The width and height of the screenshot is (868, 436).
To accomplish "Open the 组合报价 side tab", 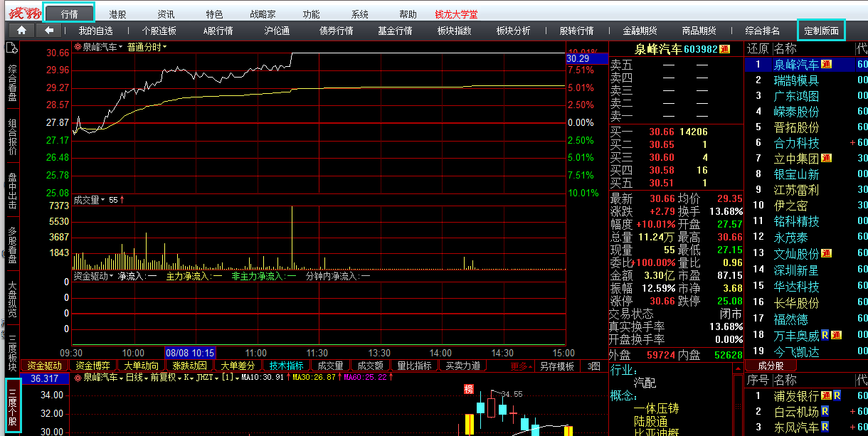I will 12,137.
